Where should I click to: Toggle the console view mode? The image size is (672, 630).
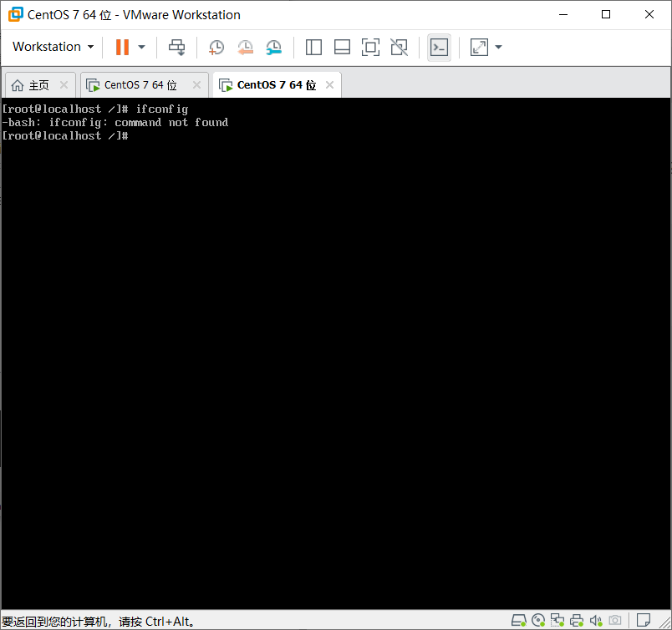[x=439, y=47]
